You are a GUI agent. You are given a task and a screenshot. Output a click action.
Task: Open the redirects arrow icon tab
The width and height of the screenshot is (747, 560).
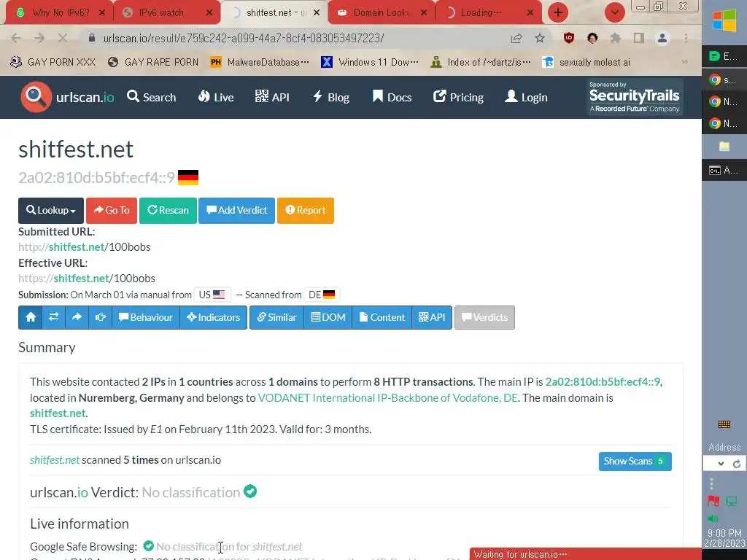click(x=77, y=317)
